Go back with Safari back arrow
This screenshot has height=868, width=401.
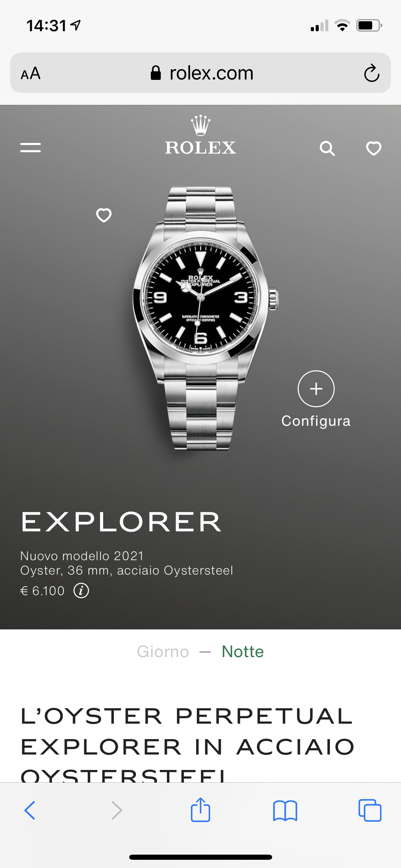click(x=30, y=810)
